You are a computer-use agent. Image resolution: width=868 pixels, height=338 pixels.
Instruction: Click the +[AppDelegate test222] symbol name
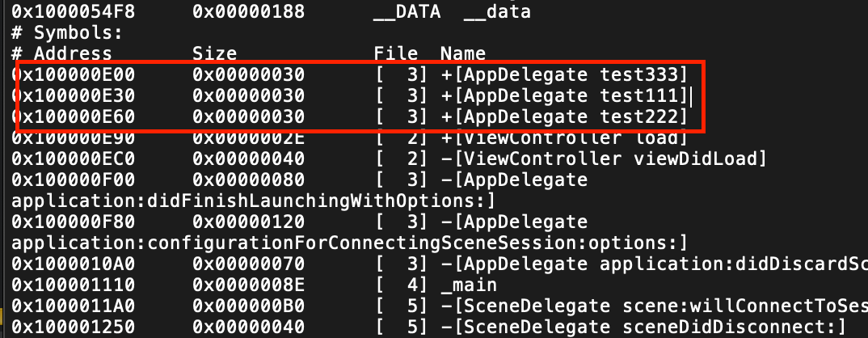564,117
